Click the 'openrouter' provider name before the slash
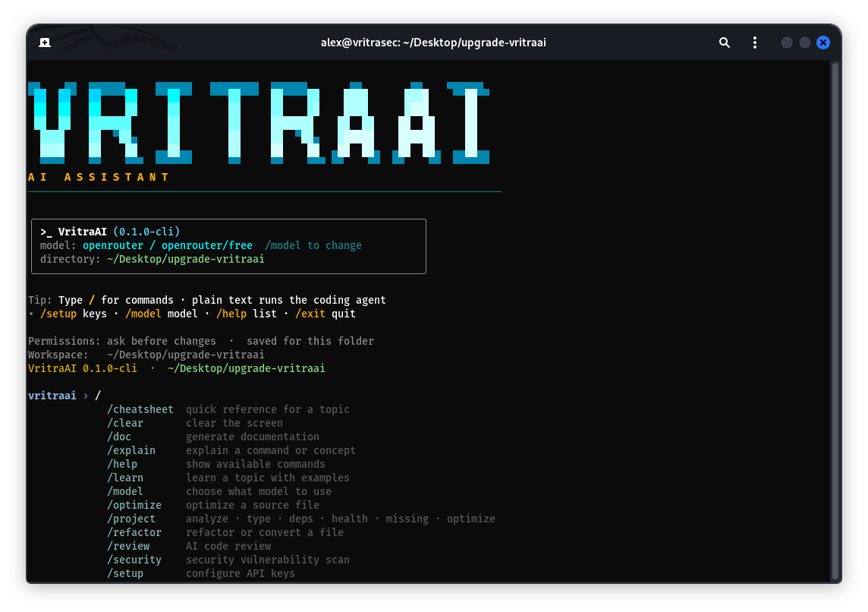This screenshot has width=868, height=612. click(x=113, y=245)
